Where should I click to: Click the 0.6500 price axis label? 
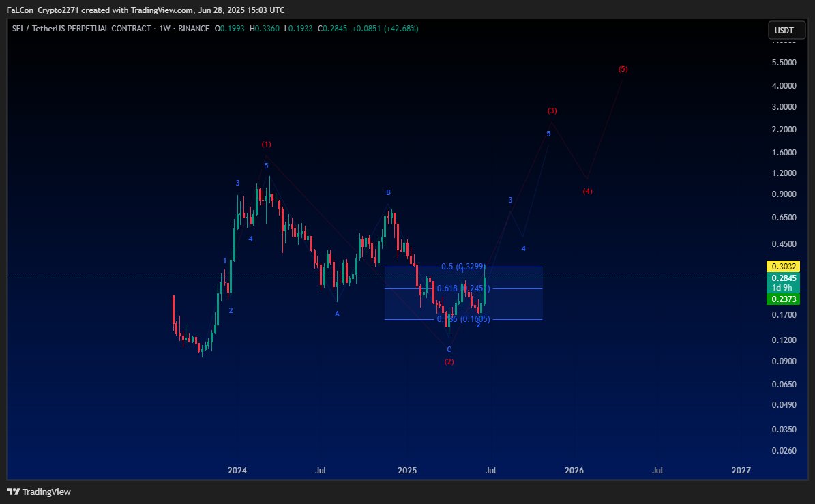tap(784, 218)
